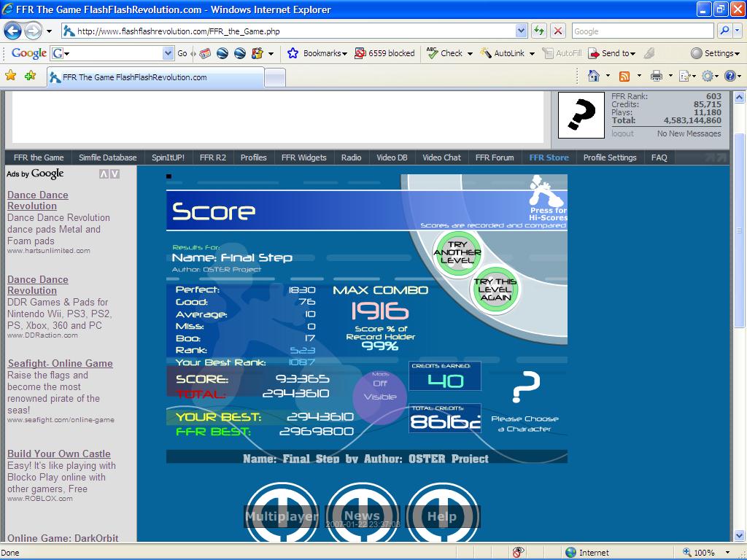This screenshot has width=747, height=560.
Task: Go to the FFR Forum menu item
Action: click(495, 157)
